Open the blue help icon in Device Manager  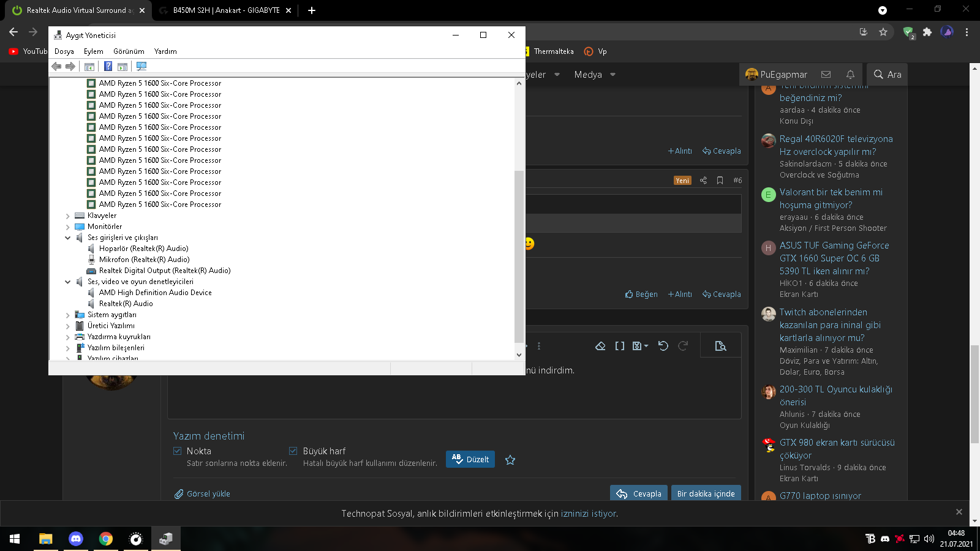tap(108, 66)
